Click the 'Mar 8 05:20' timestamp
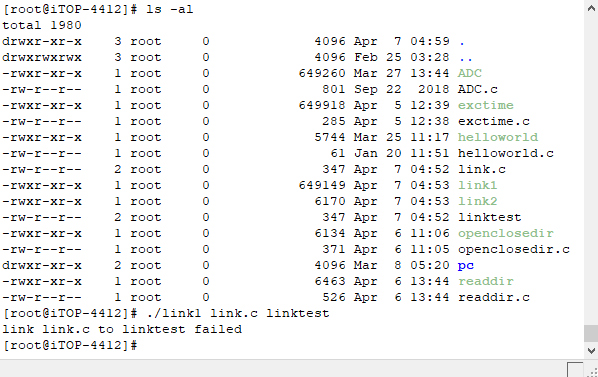 tap(402, 265)
